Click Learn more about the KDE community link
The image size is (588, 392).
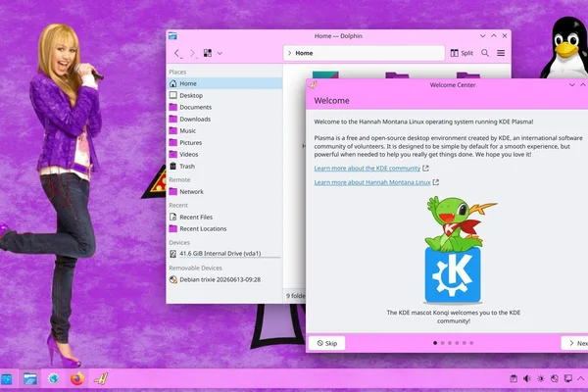click(367, 168)
